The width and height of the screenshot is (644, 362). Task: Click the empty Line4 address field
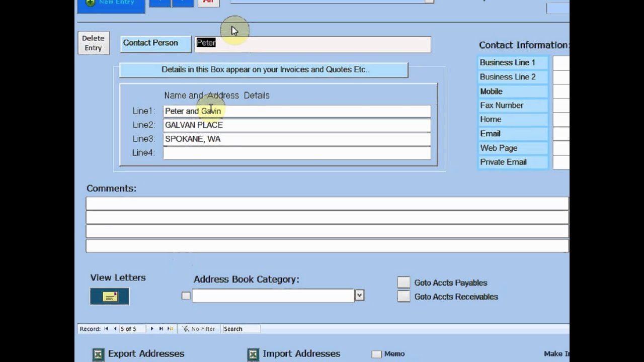pos(297,153)
